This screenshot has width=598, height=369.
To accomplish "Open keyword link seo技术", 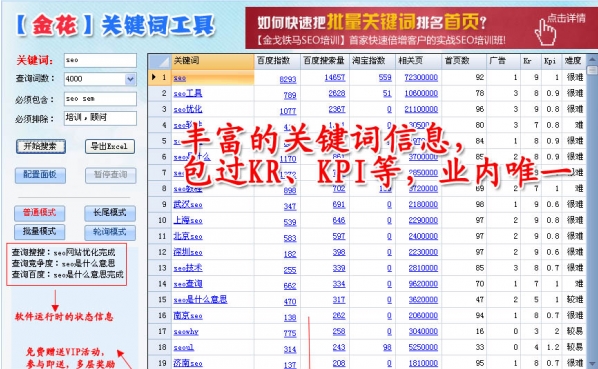I will coord(188,268).
